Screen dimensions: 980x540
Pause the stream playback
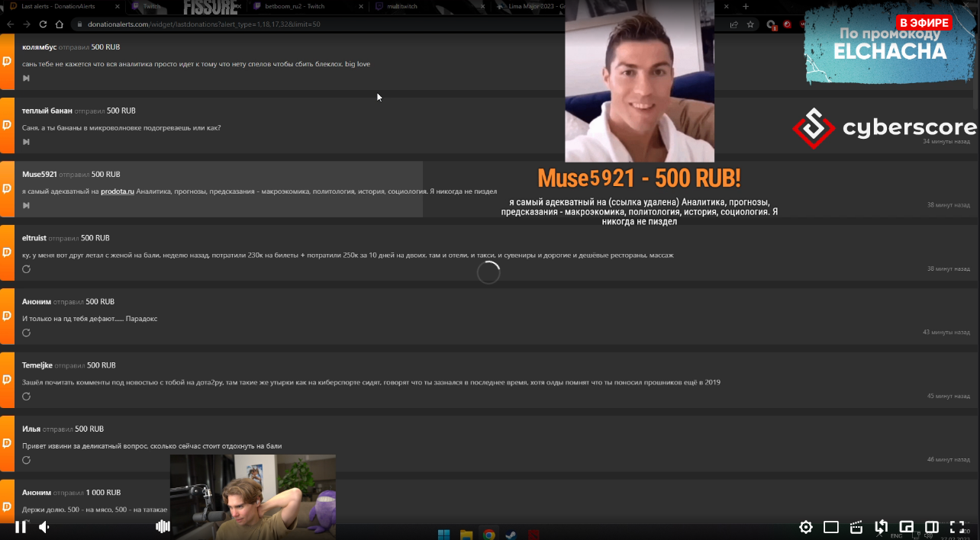tap(21, 527)
